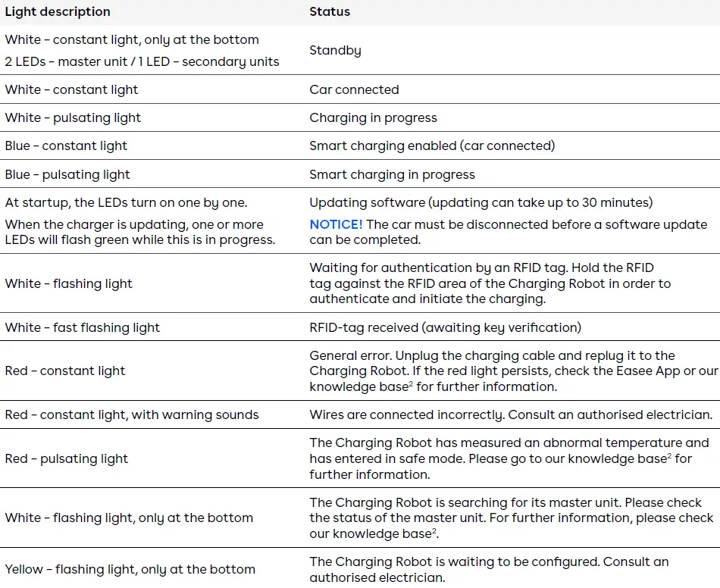Select "White – fast flashing light" row label
The image size is (720, 588).
[x=83, y=327]
